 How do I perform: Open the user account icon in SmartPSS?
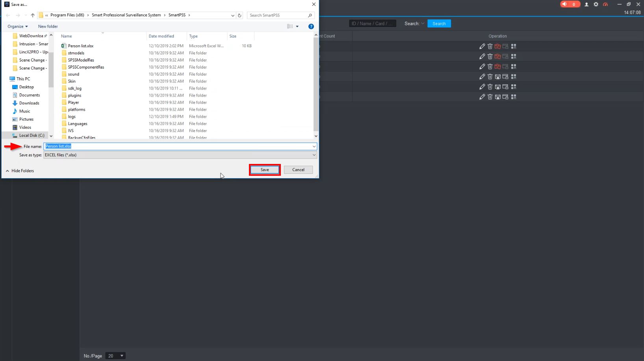[586, 4]
